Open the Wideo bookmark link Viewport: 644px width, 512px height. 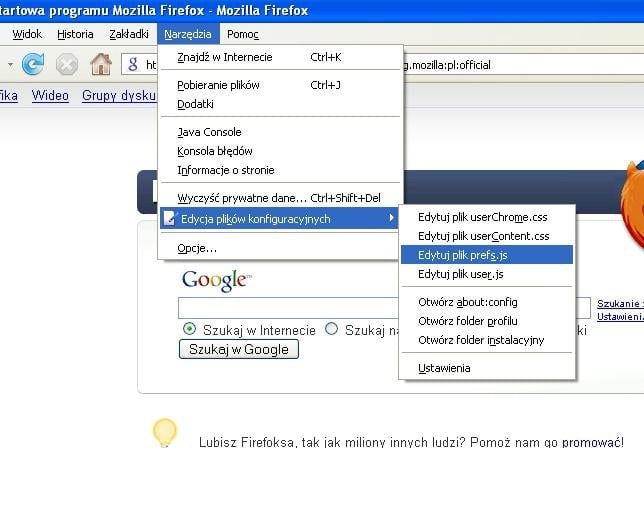tap(50, 96)
